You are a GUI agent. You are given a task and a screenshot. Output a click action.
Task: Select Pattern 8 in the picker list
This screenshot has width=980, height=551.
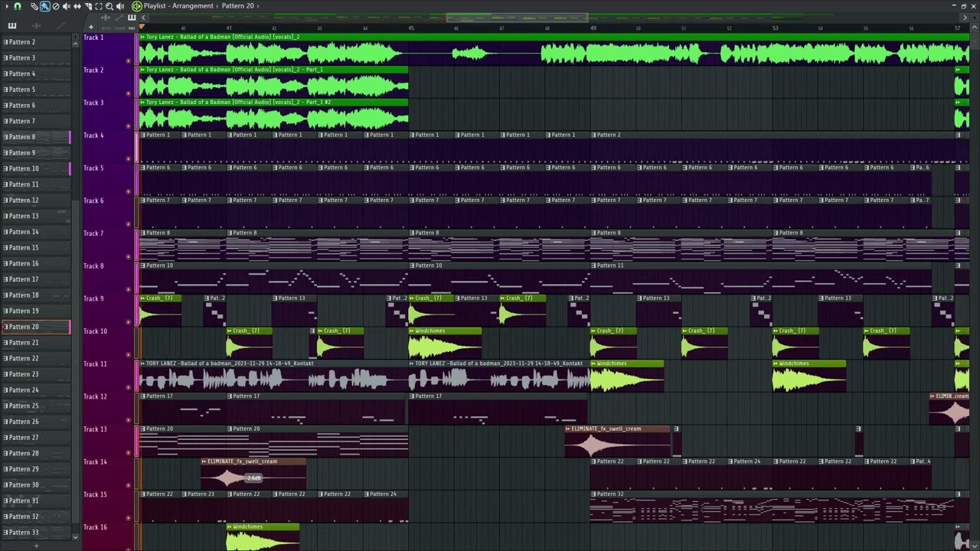coord(35,137)
